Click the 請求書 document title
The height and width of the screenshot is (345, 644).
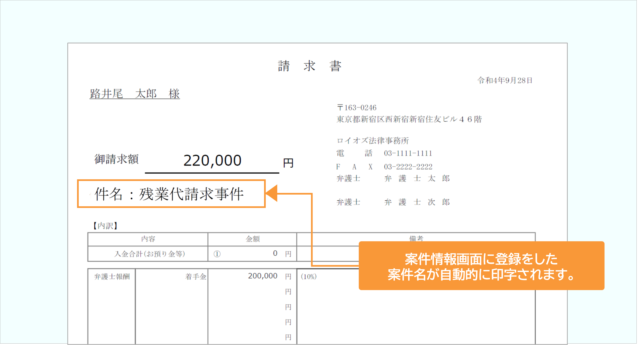pyautogui.click(x=309, y=66)
